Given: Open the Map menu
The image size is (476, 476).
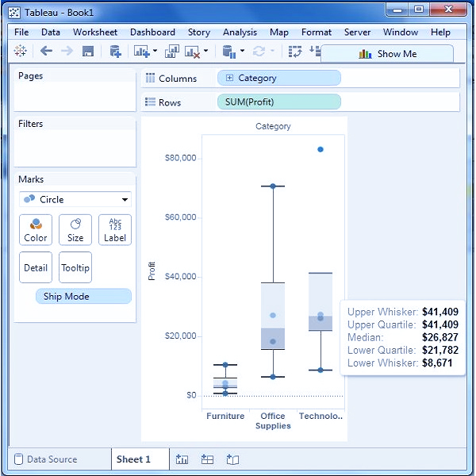Looking at the screenshot, I should click(x=279, y=33).
